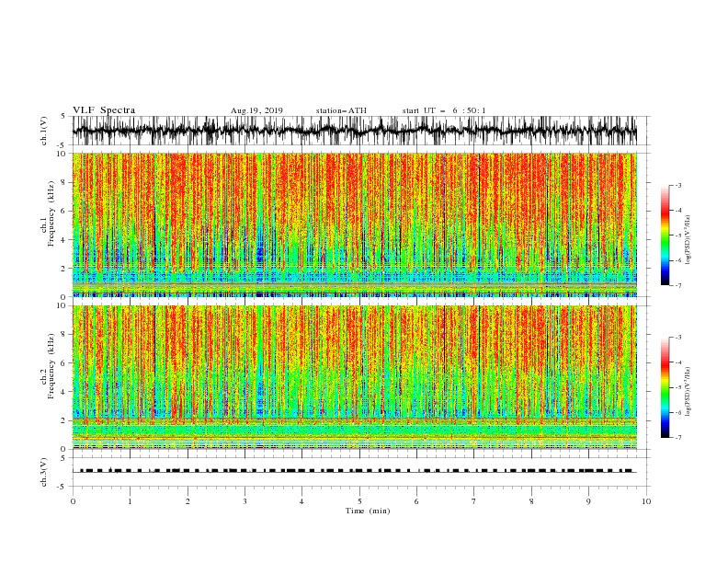Click the lower PSD color scale bar
Screen dimensions: 728x563
pos(665,387)
